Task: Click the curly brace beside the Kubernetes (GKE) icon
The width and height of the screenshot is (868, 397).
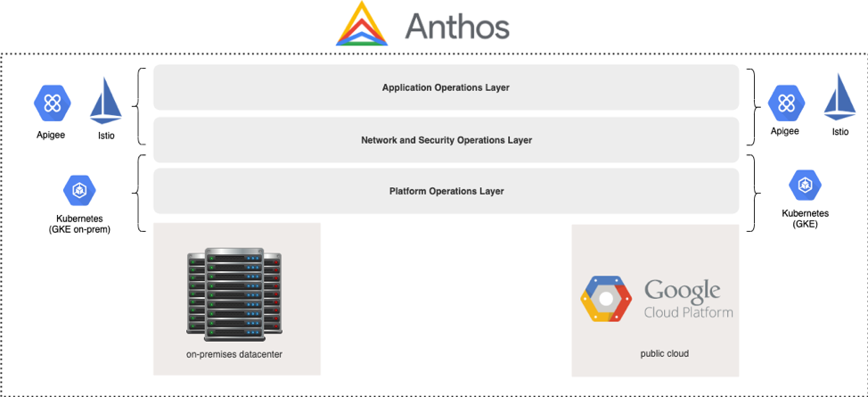Action: click(751, 192)
